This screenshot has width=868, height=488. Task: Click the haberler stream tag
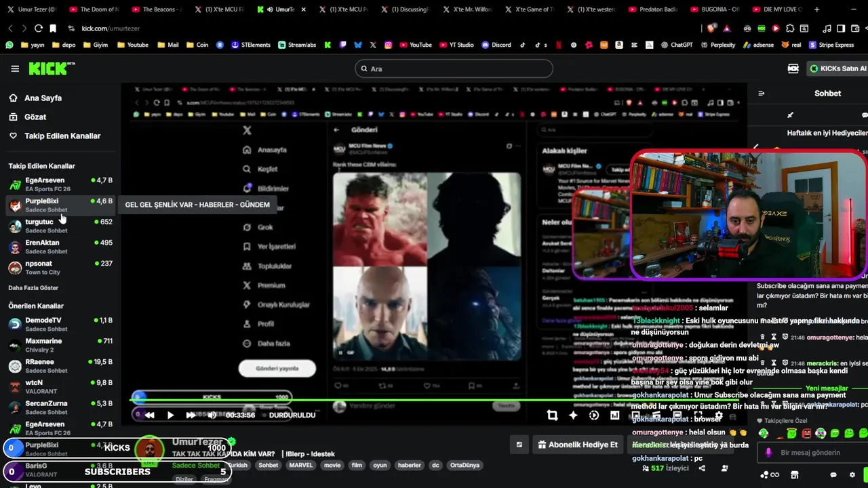tap(410, 466)
